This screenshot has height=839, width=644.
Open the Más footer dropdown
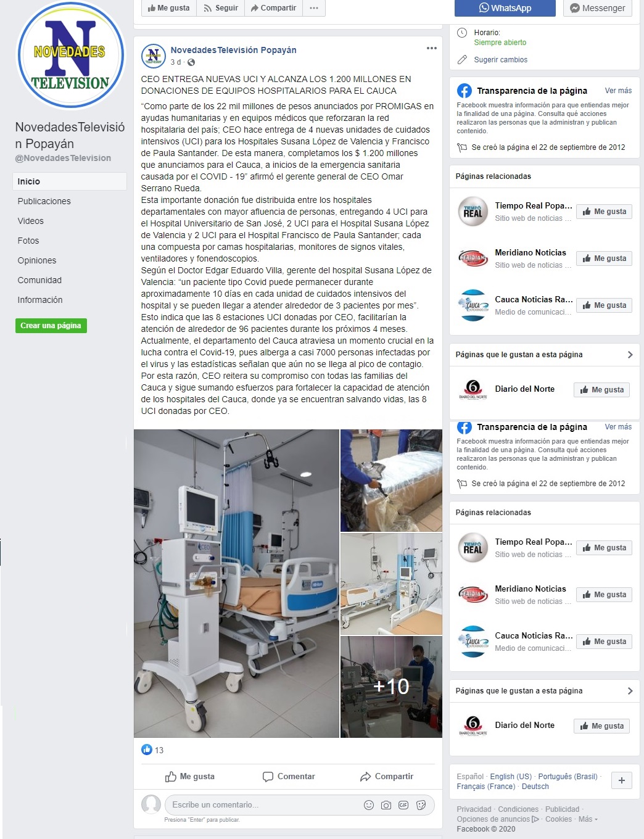pyautogui.click(x=588, y=819)
